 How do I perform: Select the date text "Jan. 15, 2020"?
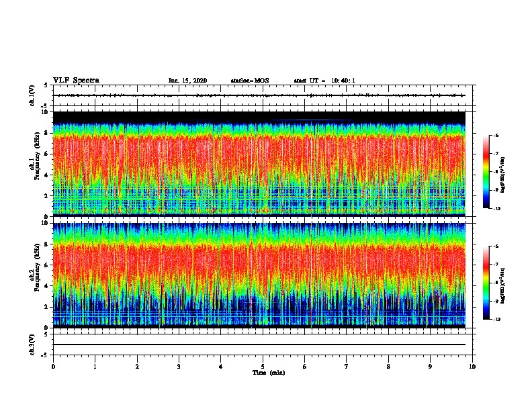pos(187,81)
